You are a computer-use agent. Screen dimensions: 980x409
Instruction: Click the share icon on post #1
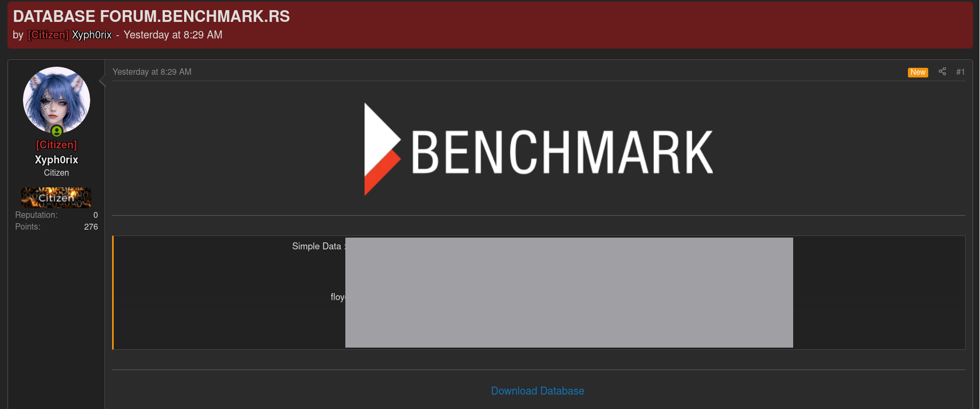942,72
